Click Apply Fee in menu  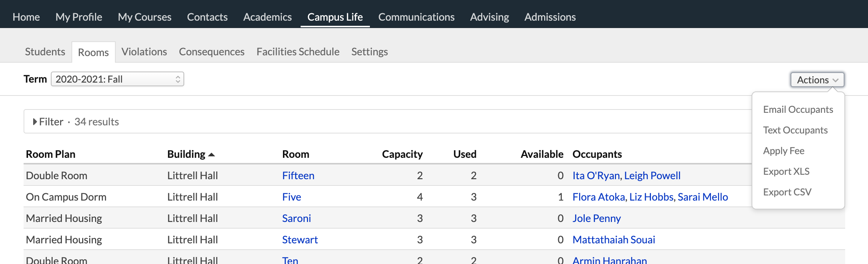[784, 151]
